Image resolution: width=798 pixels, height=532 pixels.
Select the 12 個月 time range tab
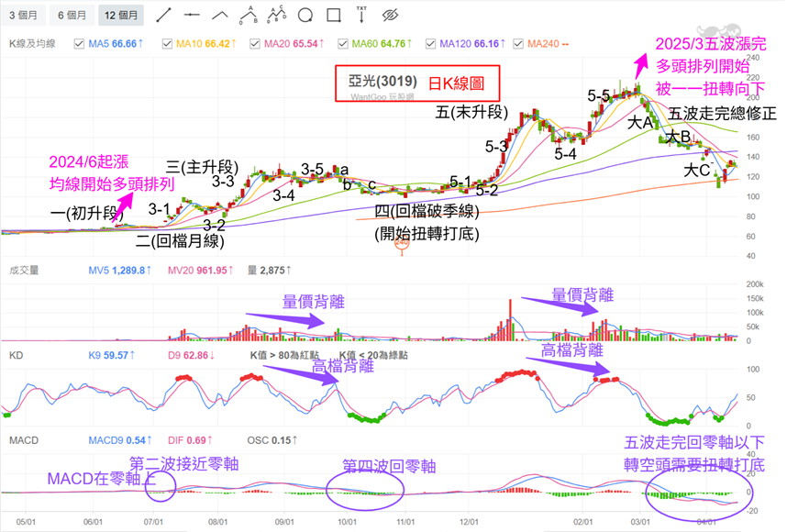[x=121, y=16]
